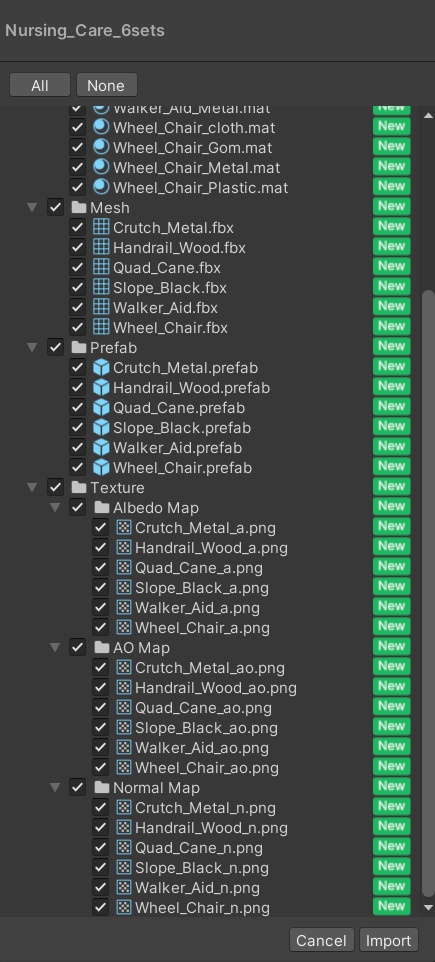The image size is (435, 962).
Task: Uncheck the Walker_Aid_a.png checkbox
Action: click(x=101, y=607)
